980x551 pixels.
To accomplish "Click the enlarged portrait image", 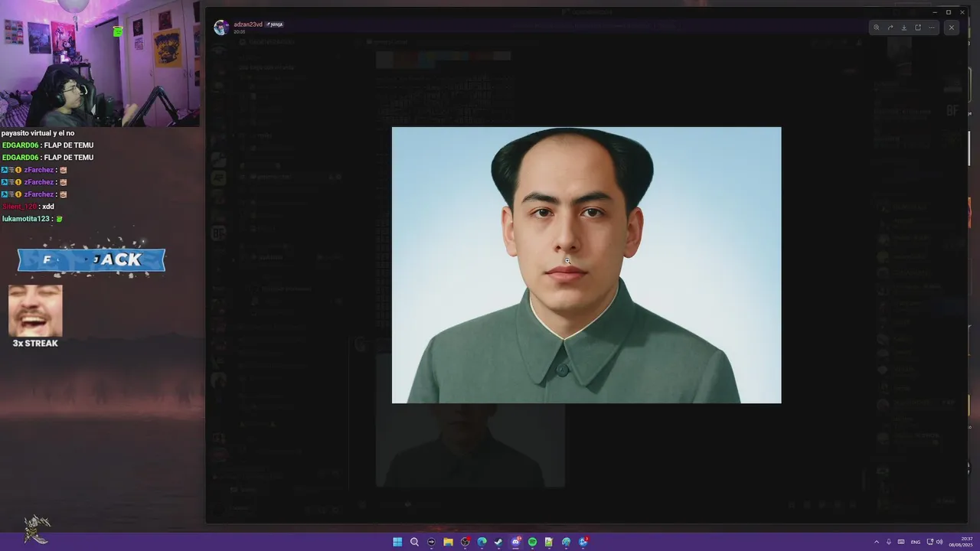I will 586,265.
